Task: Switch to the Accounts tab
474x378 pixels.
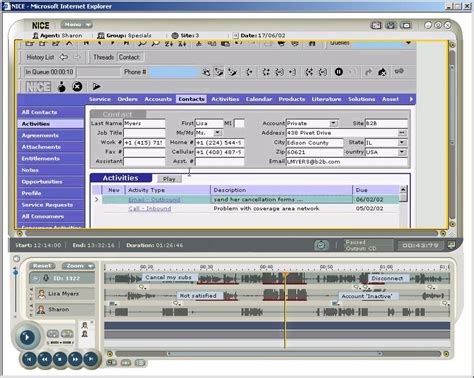Action: (x=158, y=99)
